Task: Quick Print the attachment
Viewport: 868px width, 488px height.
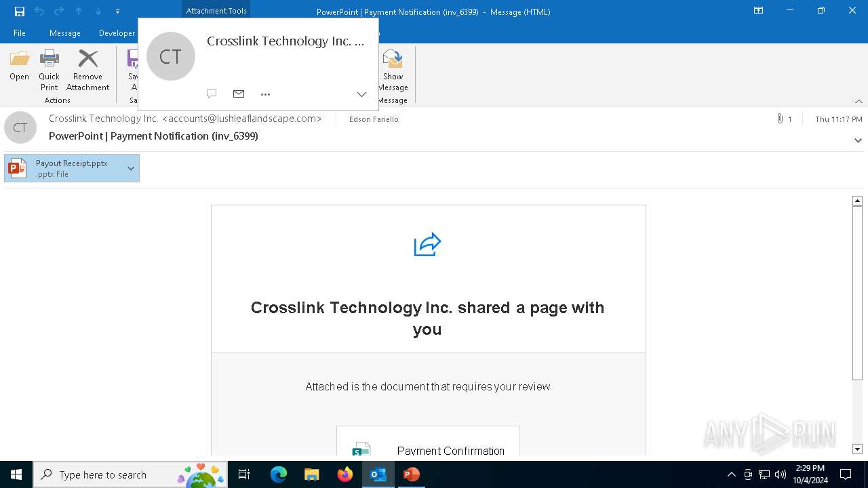Action: point(49,70)
